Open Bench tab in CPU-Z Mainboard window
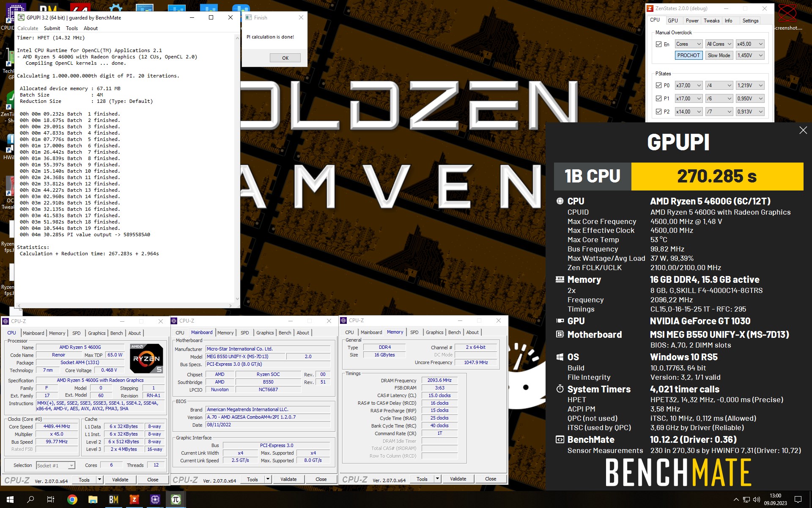 tap(285, 333)
